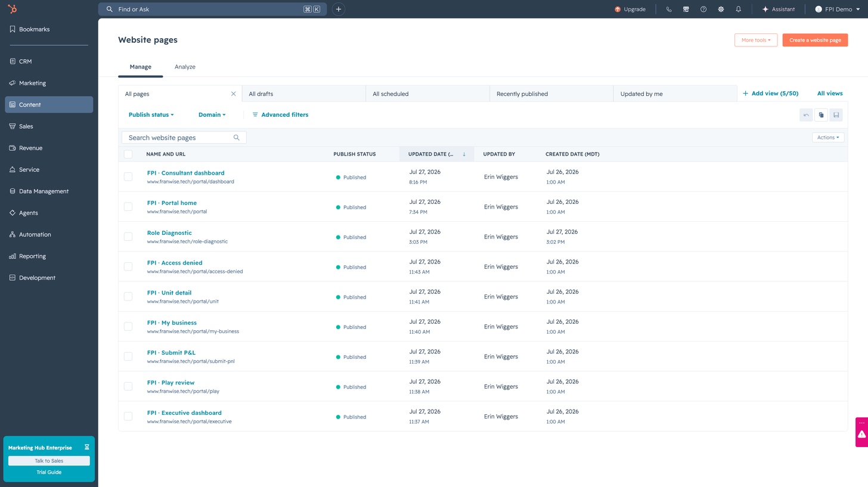Check the Portal home row checkbox
The image size is (868, 487).
[128, 206]
